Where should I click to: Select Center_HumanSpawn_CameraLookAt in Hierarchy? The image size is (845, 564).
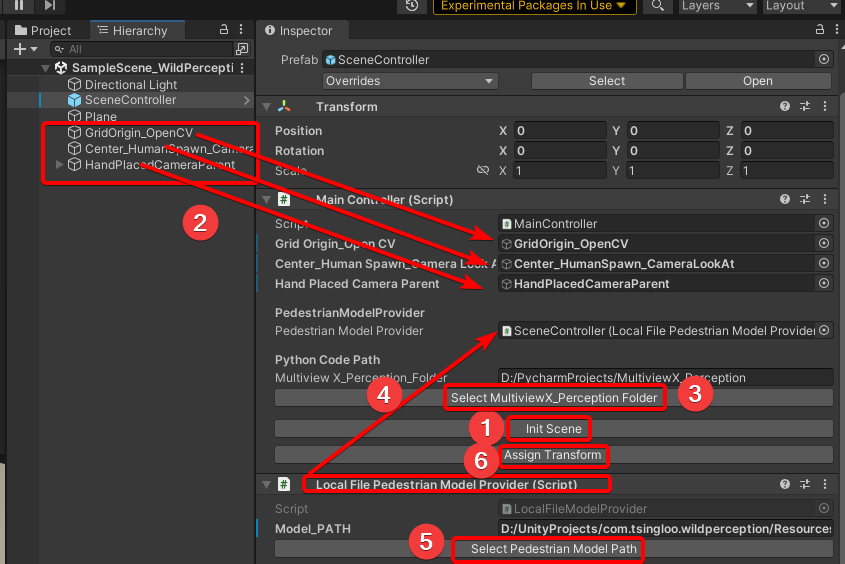(169, 149)
